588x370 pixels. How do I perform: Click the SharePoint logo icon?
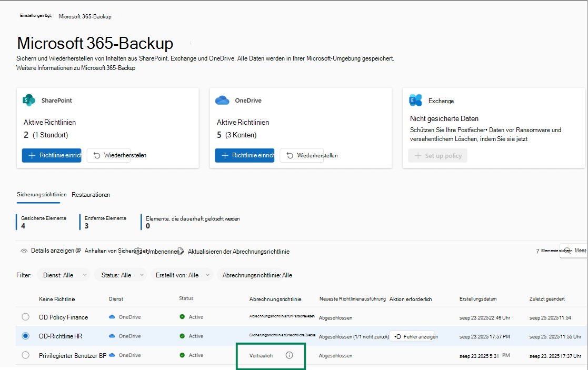tap(29, 100)
